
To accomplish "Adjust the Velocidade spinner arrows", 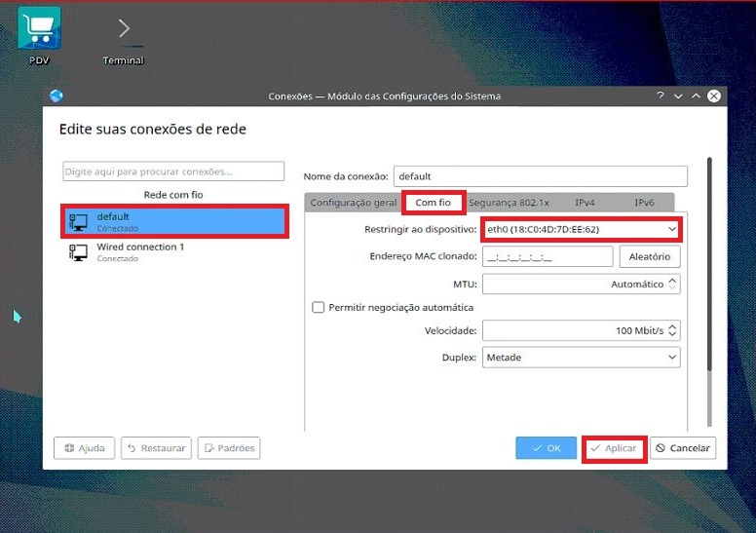I will pyautogui.click(x=672, y=330).
